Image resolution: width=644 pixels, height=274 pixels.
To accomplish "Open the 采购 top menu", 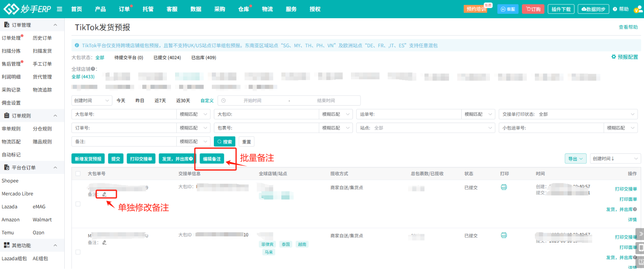I will point(220,9).
